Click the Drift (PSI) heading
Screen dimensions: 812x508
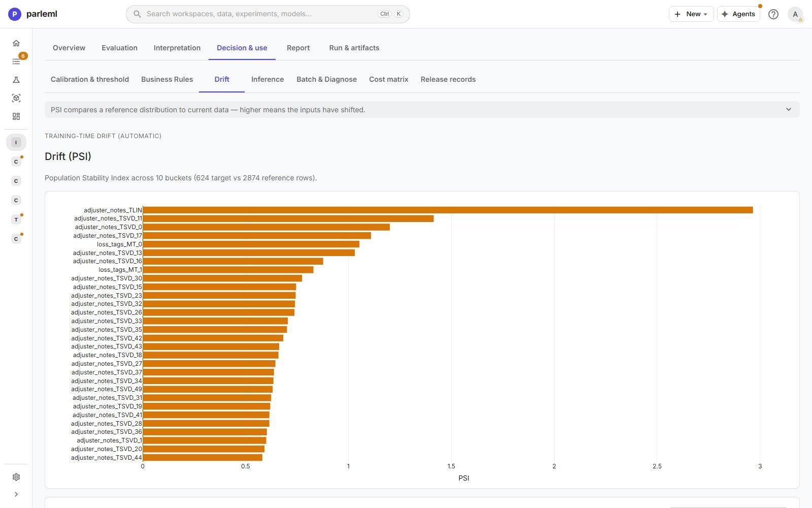pyautogui.click(x=68, y=156)
